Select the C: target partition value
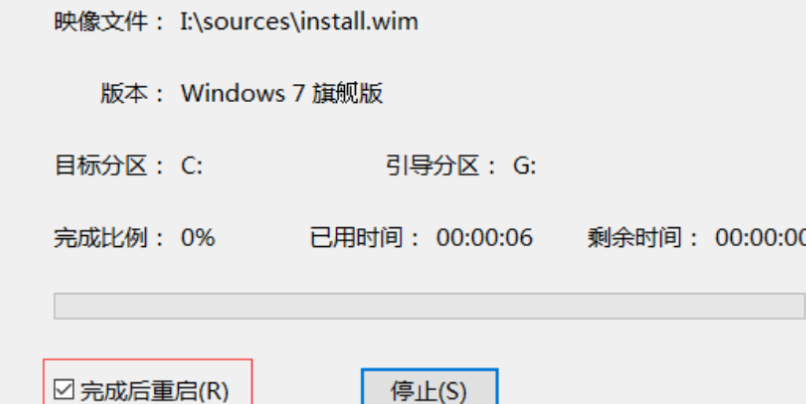Screen dimensions: 806x404 click(x=192, y=166)
